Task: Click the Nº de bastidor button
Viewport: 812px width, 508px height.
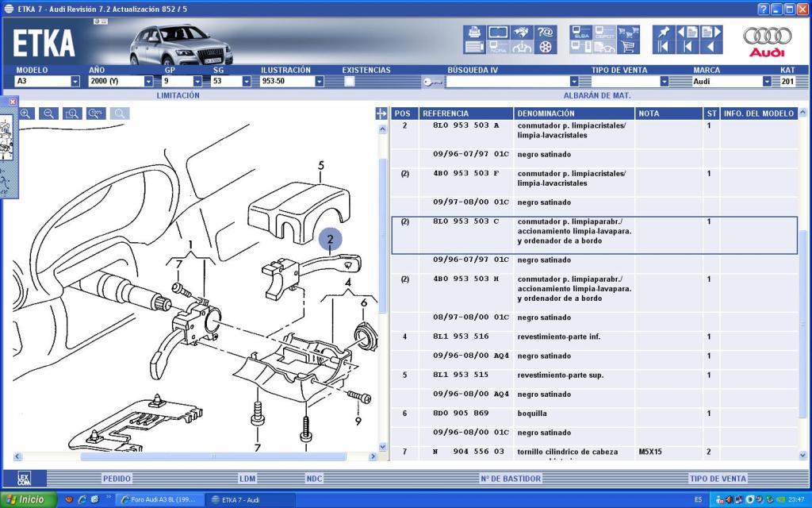Action: click(x=511, y=479)
